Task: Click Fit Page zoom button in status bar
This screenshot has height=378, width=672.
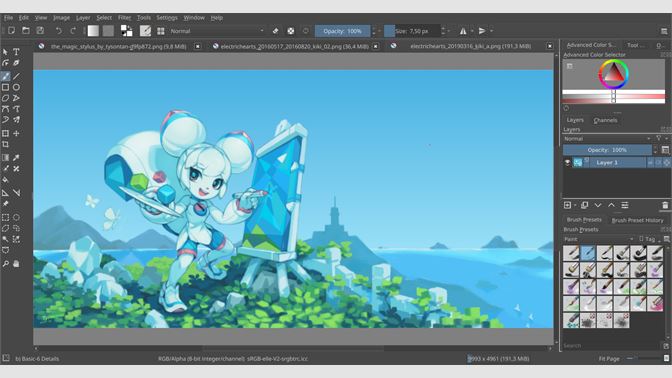Action: click(609, 358)
